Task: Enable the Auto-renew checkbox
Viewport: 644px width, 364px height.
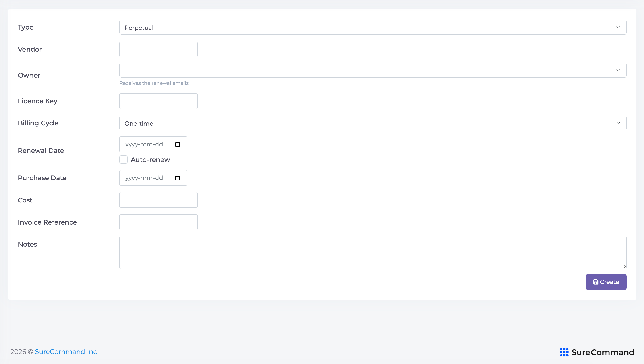Action: point(123,160)
